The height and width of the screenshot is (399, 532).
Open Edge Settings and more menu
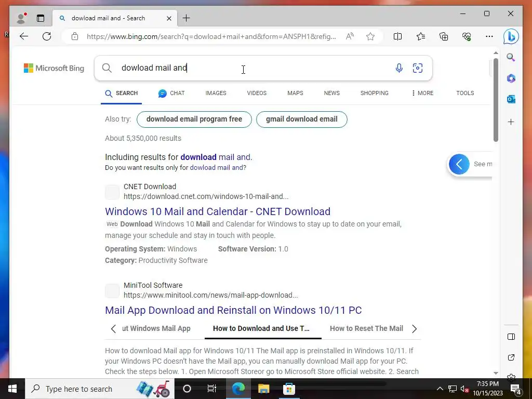(x=489, y=36)
